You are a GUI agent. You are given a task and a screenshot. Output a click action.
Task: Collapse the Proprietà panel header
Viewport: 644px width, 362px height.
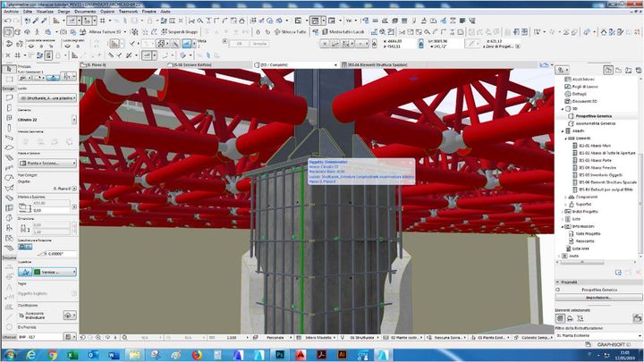coord(598,282)
